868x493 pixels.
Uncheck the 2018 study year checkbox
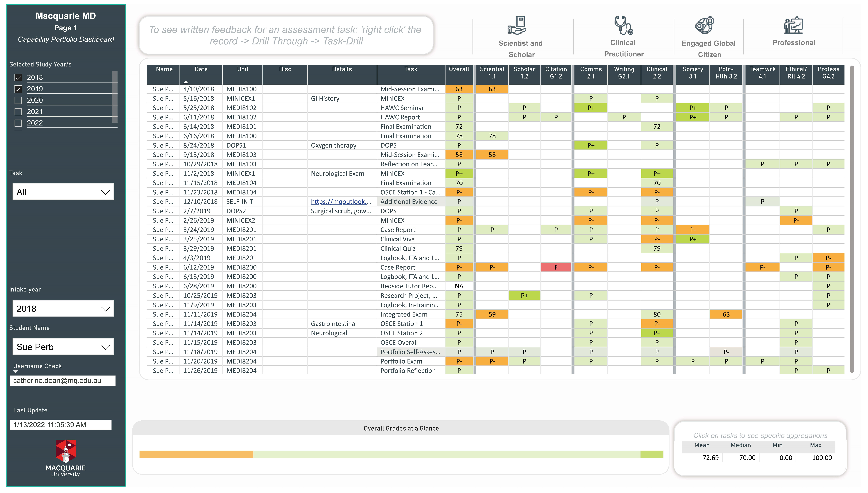(18, 78)
